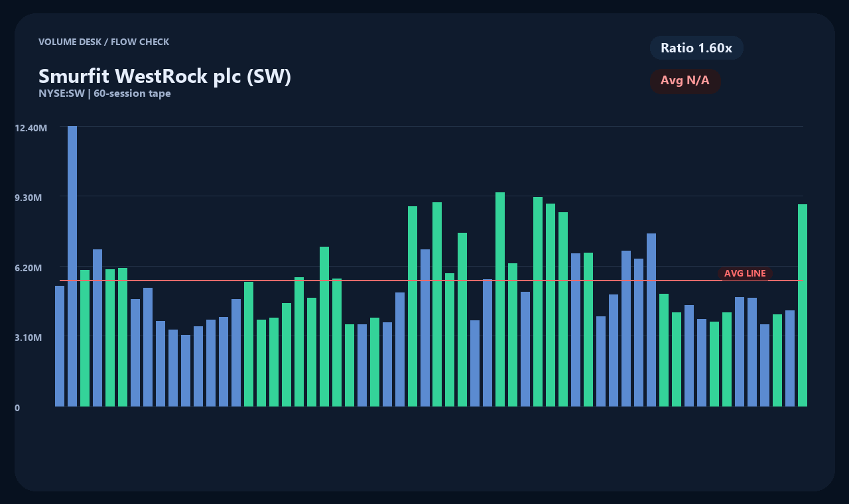The width and height of the screenshot is (849, 504).
Task: Click the Ratio 1.60x badge
Action: [696, 48]
